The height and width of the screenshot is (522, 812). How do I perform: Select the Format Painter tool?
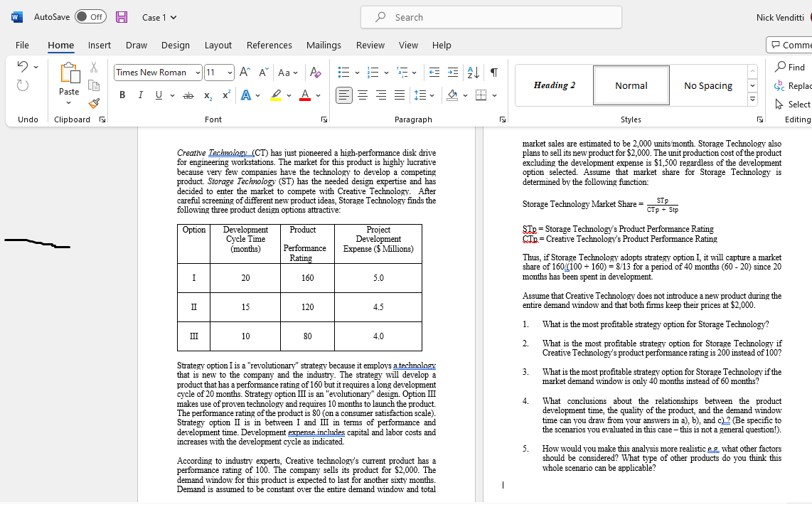pos(93,102)
